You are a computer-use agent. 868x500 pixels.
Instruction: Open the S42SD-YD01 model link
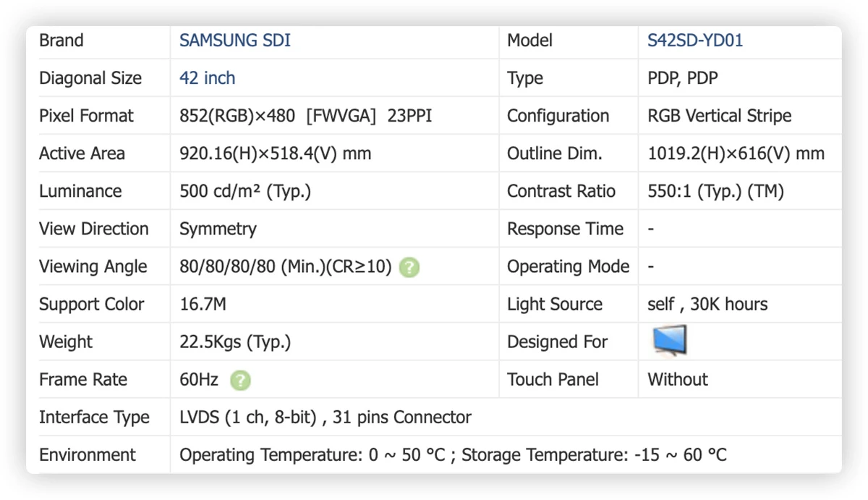(695, 41)
